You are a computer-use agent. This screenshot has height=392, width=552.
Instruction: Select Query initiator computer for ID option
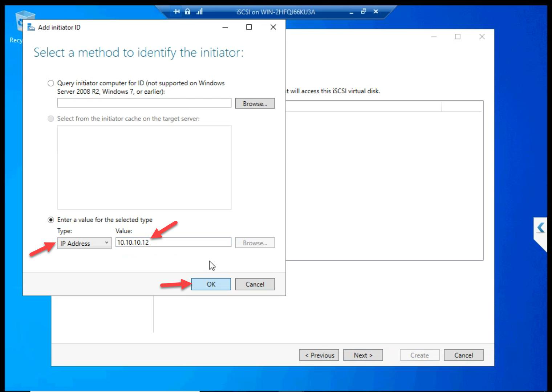coord(51,83)
